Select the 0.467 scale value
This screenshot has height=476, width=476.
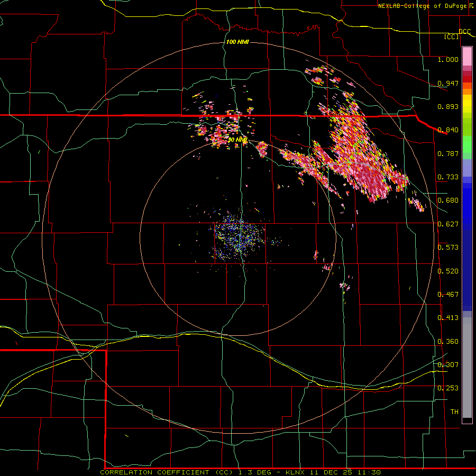(448, 295)
